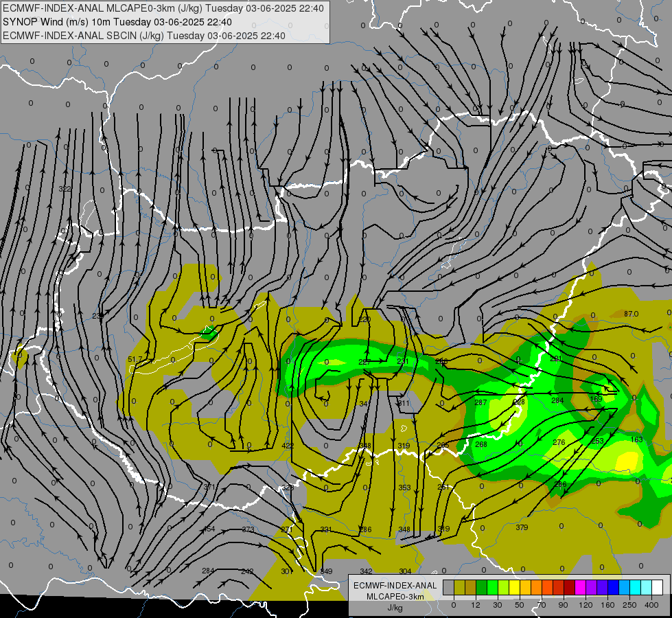Click the bright green legend swatch before 30
This screenshot has width=672, height=618.
[492, 587]
